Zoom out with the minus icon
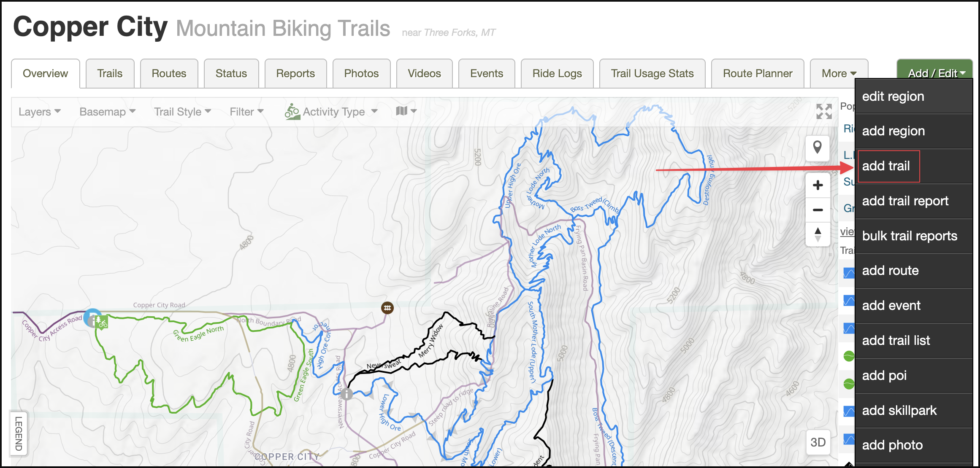The height and width of the screenshot is (468, 980). click(x=818, y=210)
